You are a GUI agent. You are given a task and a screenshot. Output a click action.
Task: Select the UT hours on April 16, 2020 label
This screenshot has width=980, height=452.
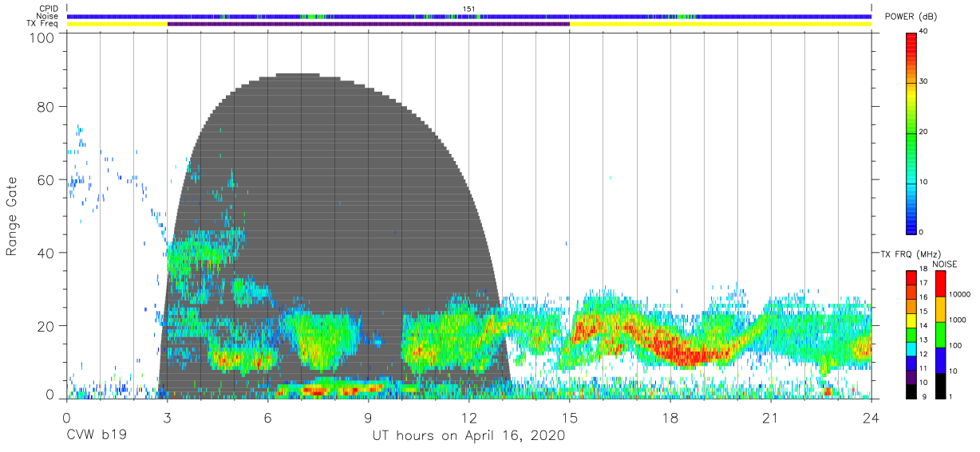pos(468,436)
